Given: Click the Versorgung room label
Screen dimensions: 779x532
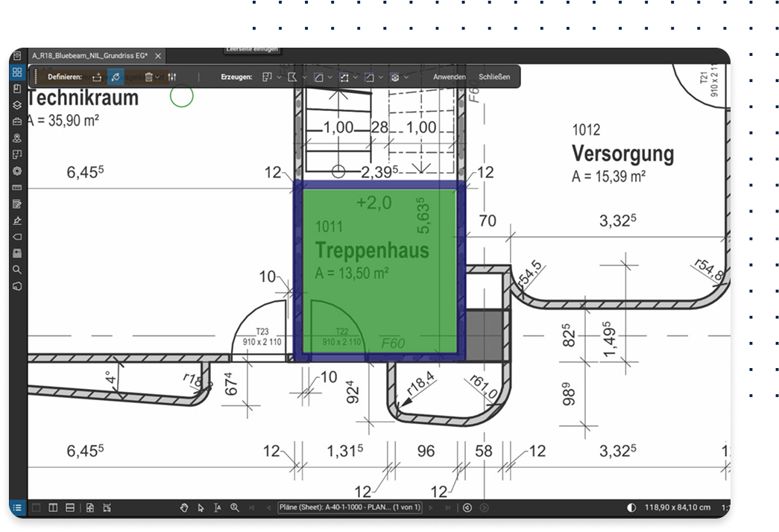Looking at the screenshot, I should [x=623, y=153].
